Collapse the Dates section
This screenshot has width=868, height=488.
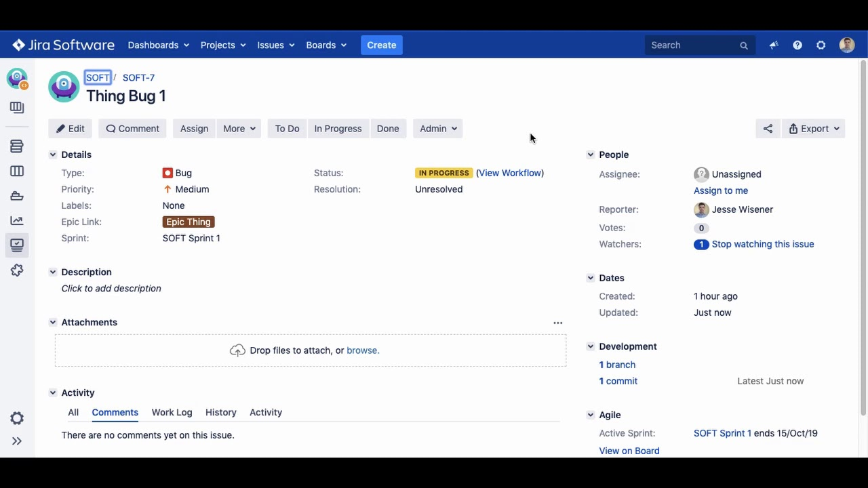tap(591, 279)
